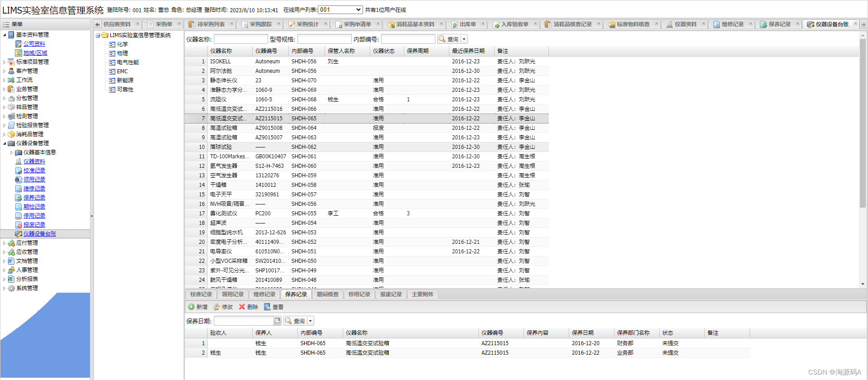The width and height of the screenshot is (868, 380).
Task: Select the 期间核查 bottom tab
Action: tap(328, 294)
